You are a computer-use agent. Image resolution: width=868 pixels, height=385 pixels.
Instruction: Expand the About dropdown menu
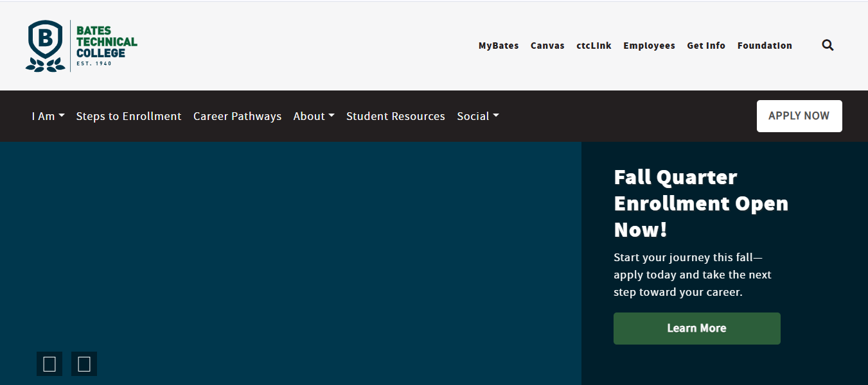pyautogui.click(x=314, y=116)
